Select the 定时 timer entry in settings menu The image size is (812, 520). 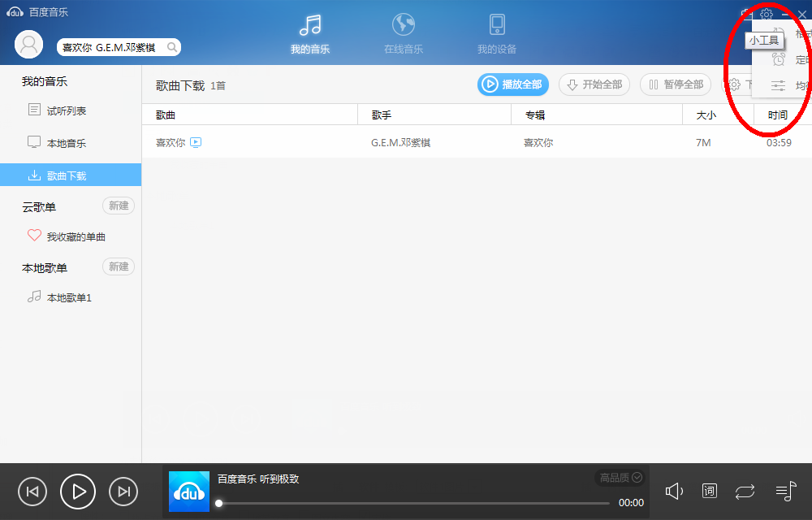pyautogui.click(x=780, y=59)
